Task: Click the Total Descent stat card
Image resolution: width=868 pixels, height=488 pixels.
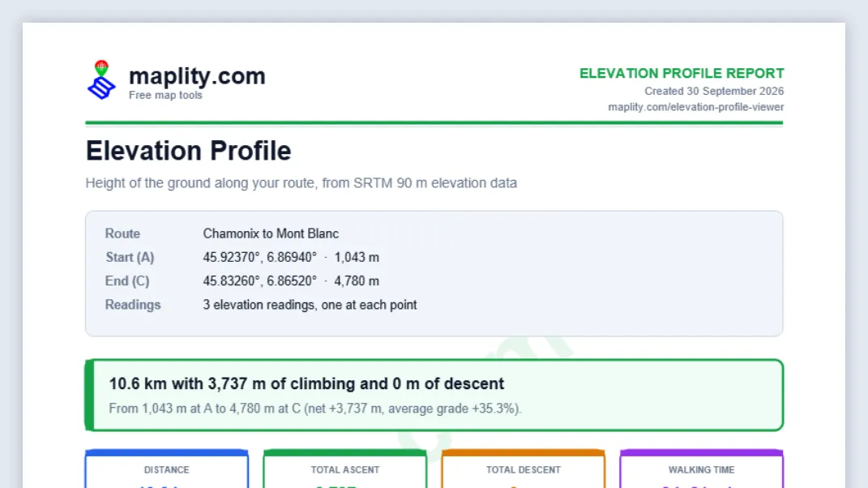Action: coord(523,469)
